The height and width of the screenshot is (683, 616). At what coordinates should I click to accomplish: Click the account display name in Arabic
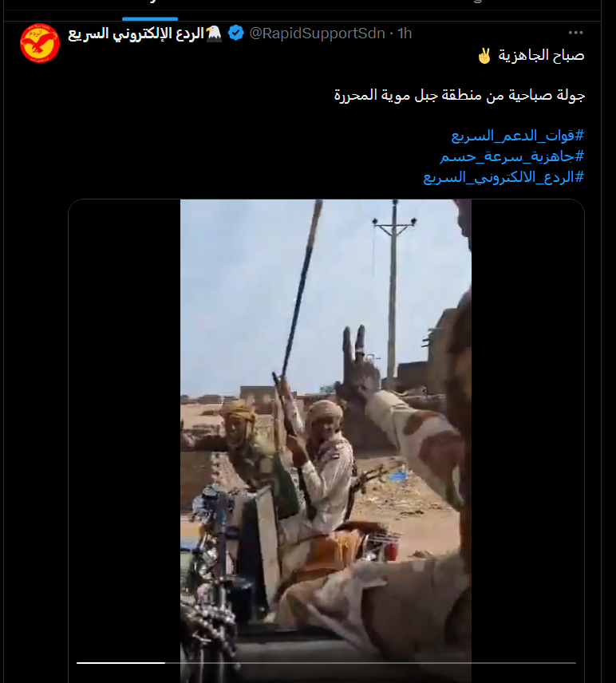click(x=136, y=34)
